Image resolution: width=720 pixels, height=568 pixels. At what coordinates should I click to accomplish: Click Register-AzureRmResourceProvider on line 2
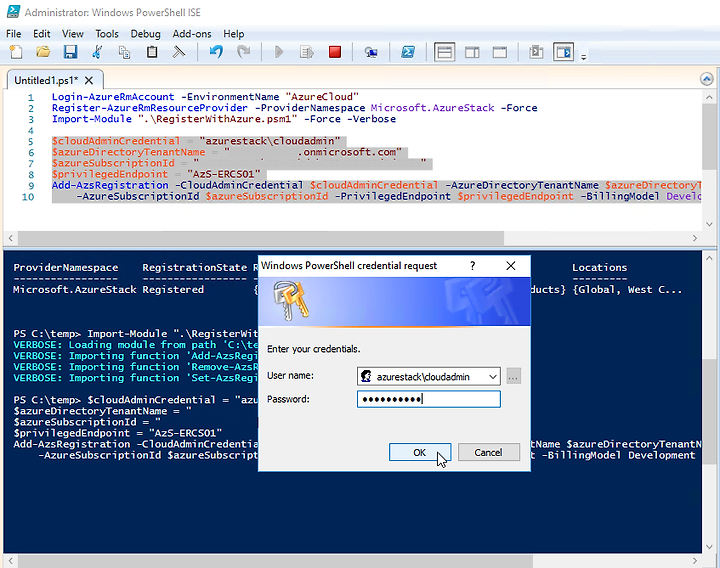click(150, 108)
